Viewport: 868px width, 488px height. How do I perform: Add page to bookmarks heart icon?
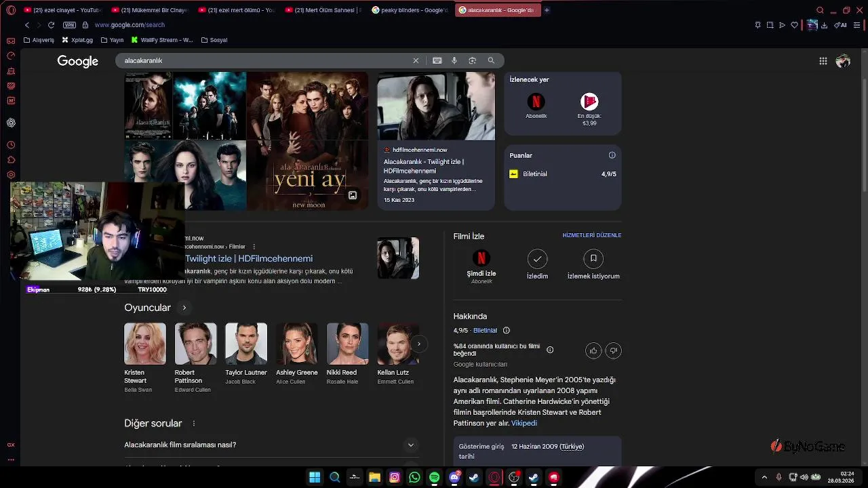(794, 25)
